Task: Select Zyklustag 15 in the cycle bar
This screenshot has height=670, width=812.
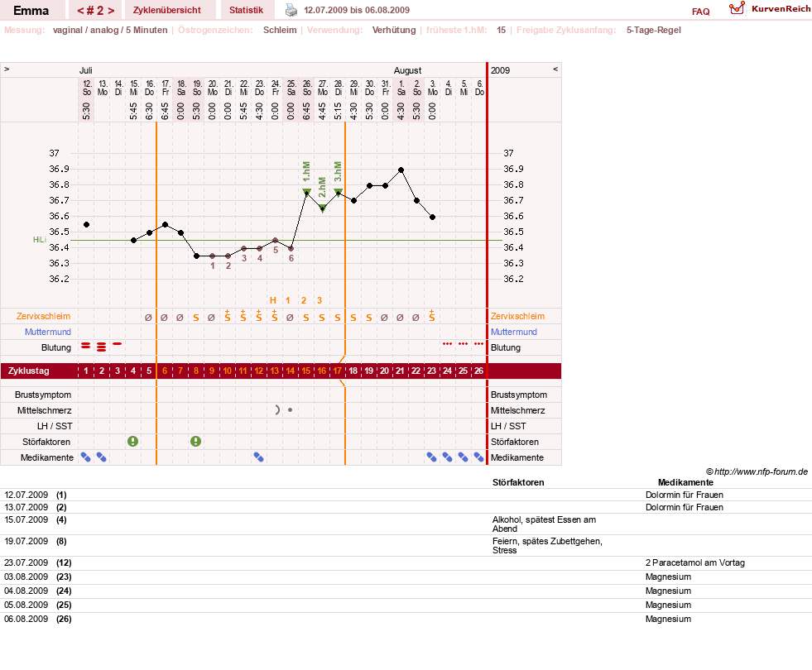Action: pos(306,371)
